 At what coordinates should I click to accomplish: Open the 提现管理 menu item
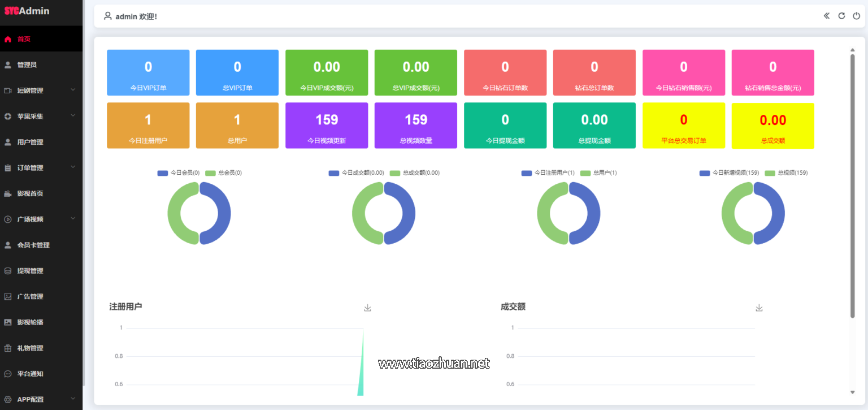(x=30, y=271)
